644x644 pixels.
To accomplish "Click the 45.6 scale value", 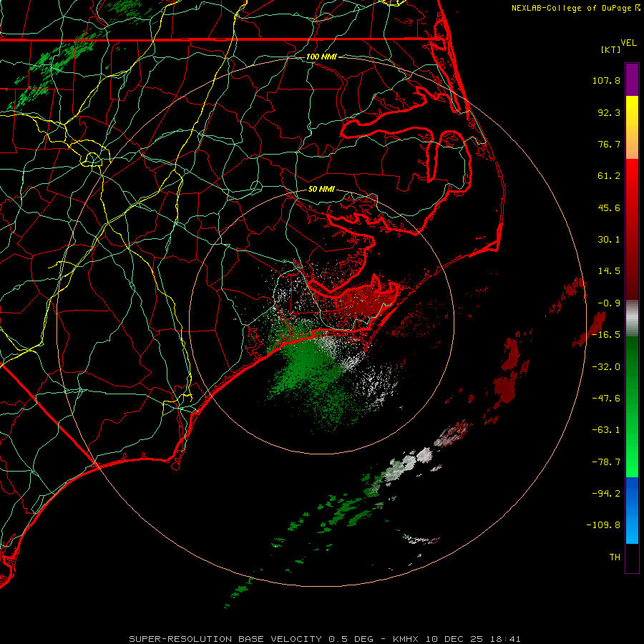I will 609,208.
